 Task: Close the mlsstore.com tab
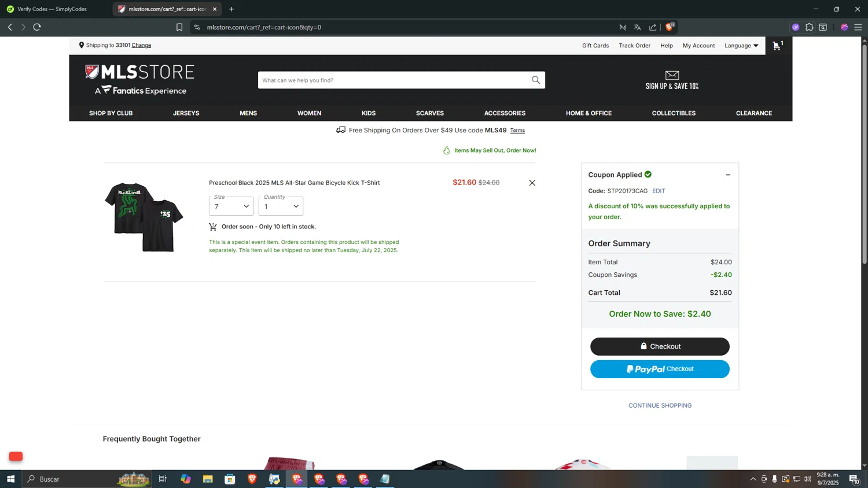click(215, 9)
